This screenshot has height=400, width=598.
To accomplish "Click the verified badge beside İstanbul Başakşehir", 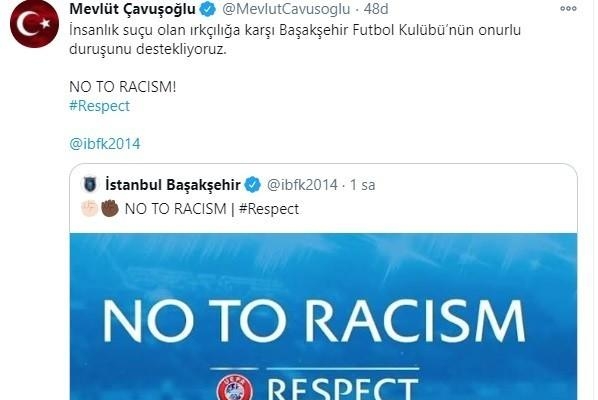I will click(252, 185).
